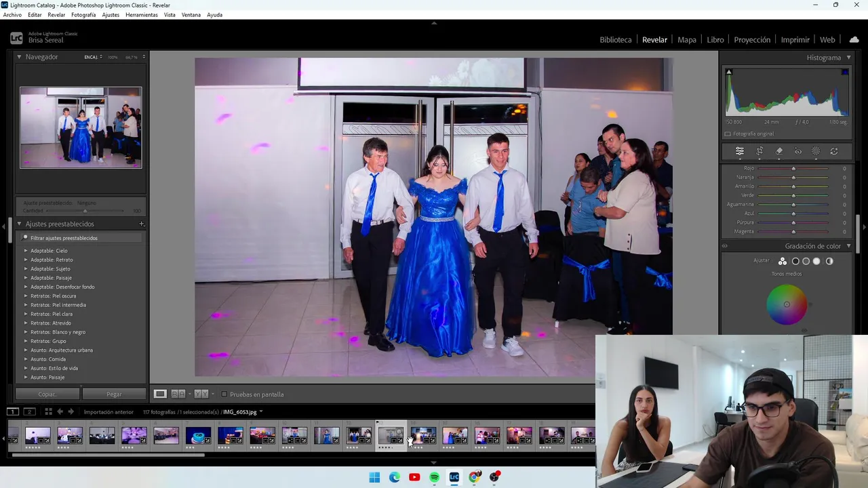Viewport: 868px width, 488px height.
Task: Switch to the Mapa module
Action: (687, 40)
